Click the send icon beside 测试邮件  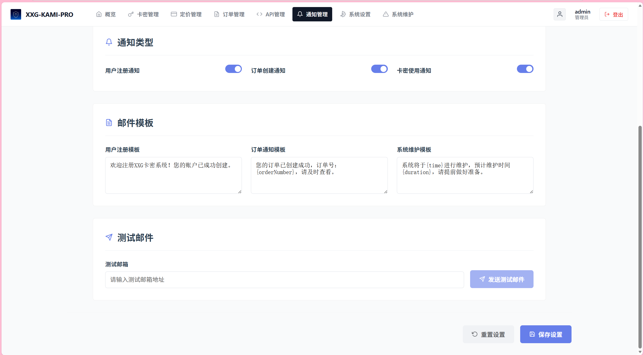click(x=109, y=237)
